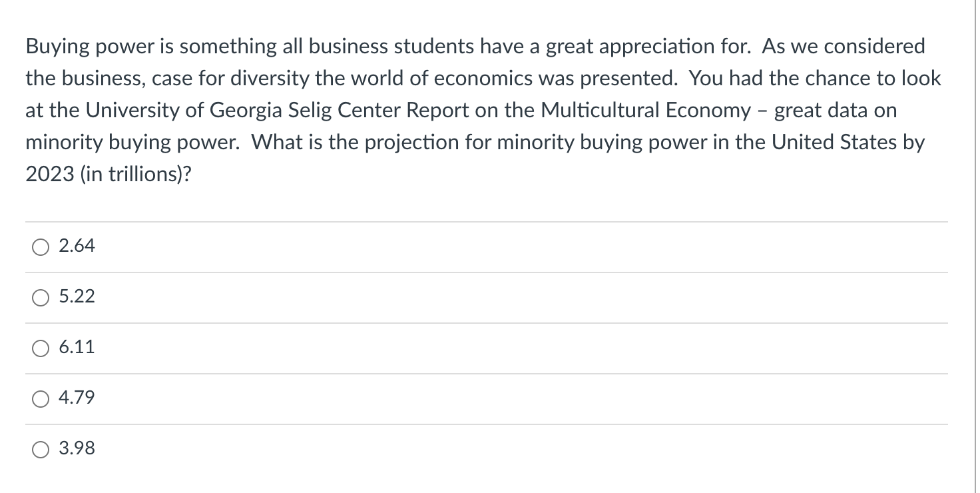This screenshot has height=493, width=980.
Task: Click the answer label 2.64
Action: tap(76, 246)
